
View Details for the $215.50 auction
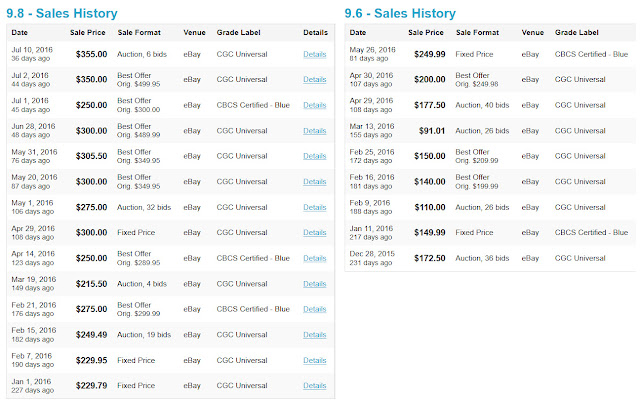[315, 284]
